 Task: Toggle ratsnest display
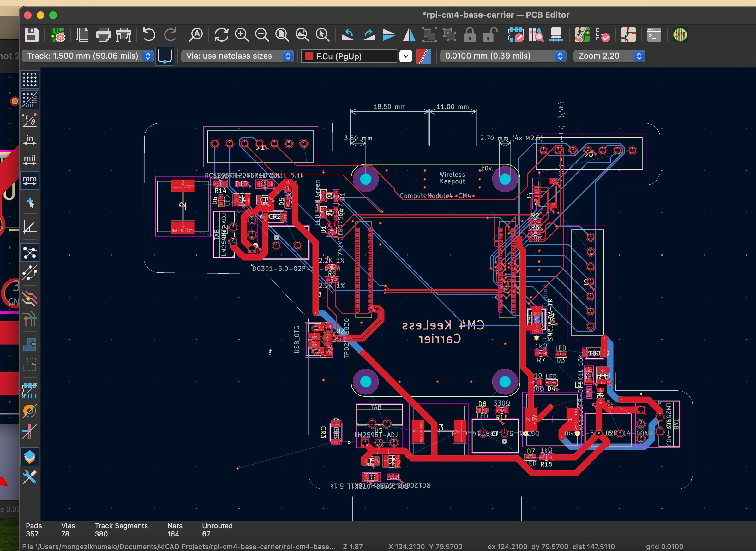pyautogui.click(x=30, y=252)
